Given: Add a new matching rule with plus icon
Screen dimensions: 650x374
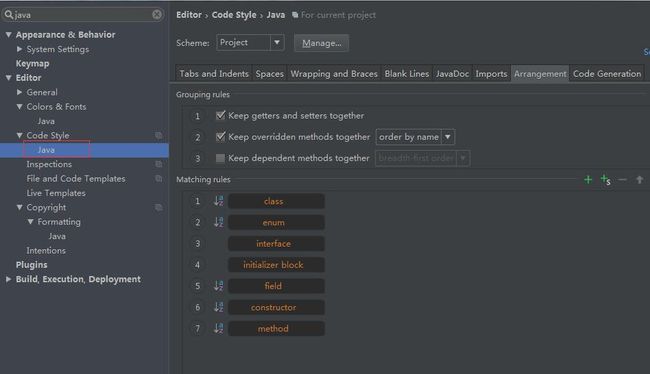Looking at the screenshot, I should [588, 180].
